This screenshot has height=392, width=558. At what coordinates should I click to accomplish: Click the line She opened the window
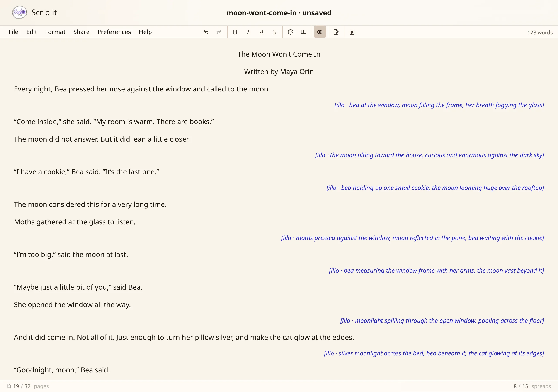72,305
